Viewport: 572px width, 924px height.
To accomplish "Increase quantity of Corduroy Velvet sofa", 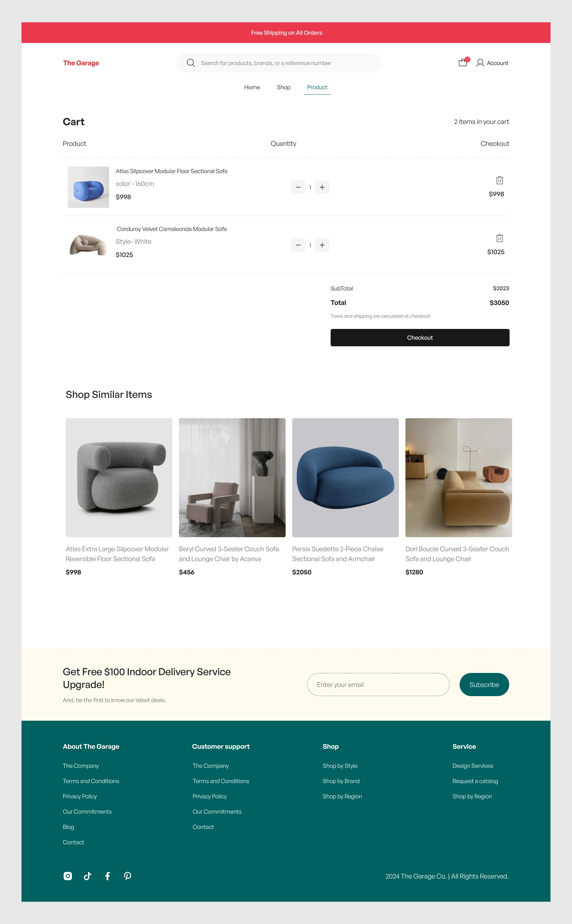I will point(322,245).
